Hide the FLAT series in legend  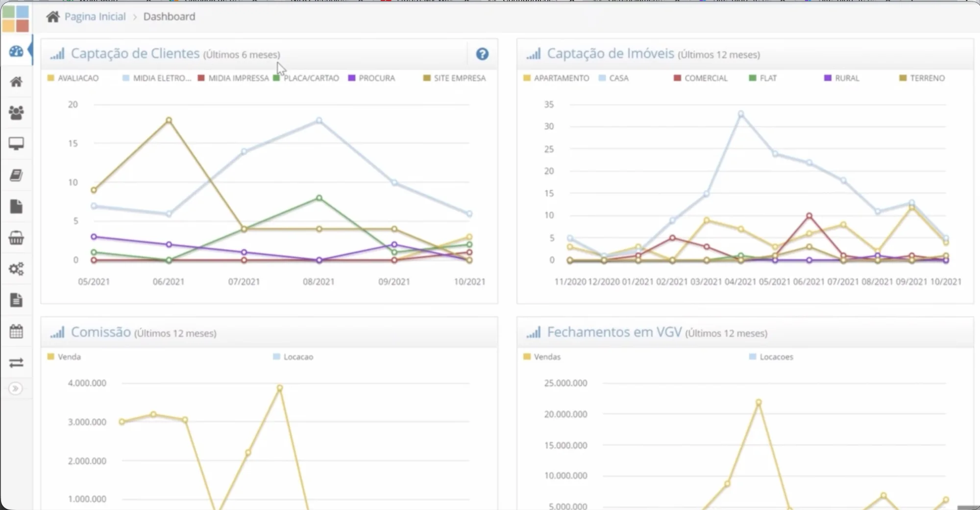point(763,78)
